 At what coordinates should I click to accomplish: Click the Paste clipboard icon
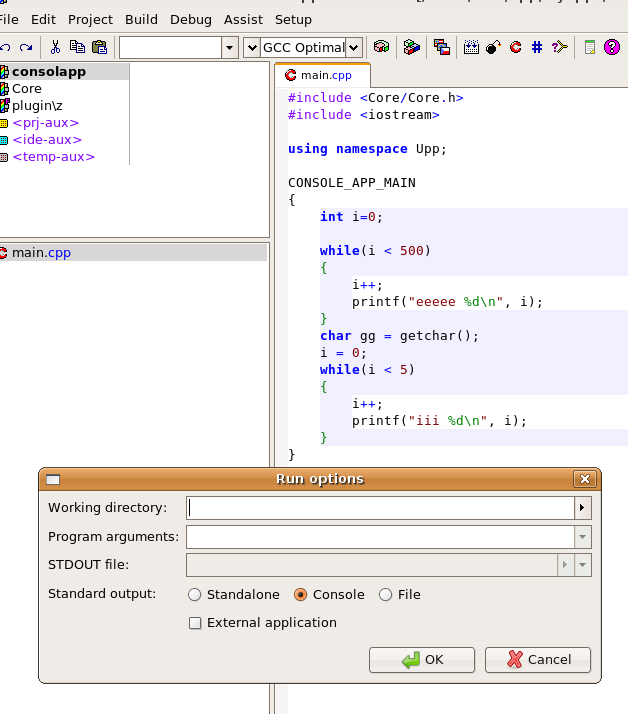click(x=99, y=47)
